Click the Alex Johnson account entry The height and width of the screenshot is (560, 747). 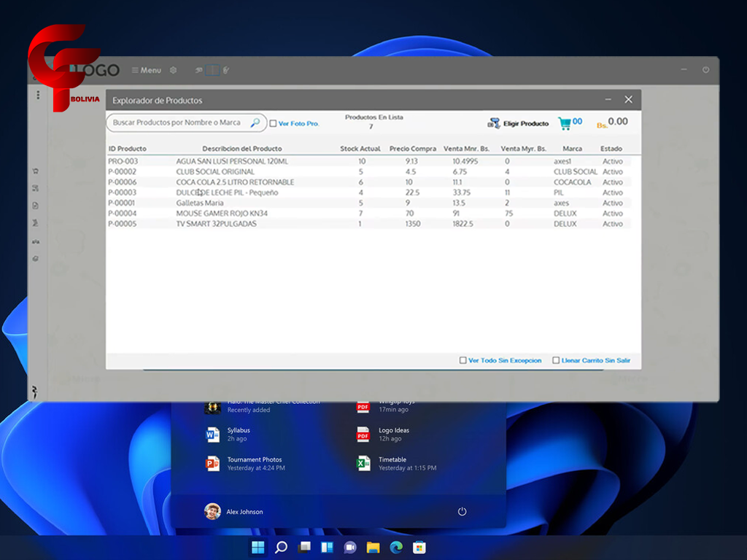pyautogui.click(x=244, y=511)
